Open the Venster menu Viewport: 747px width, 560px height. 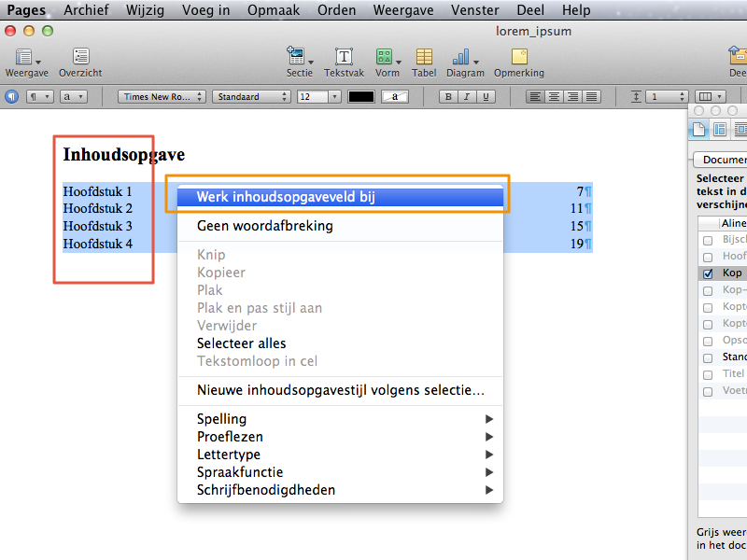click(475, 10)
